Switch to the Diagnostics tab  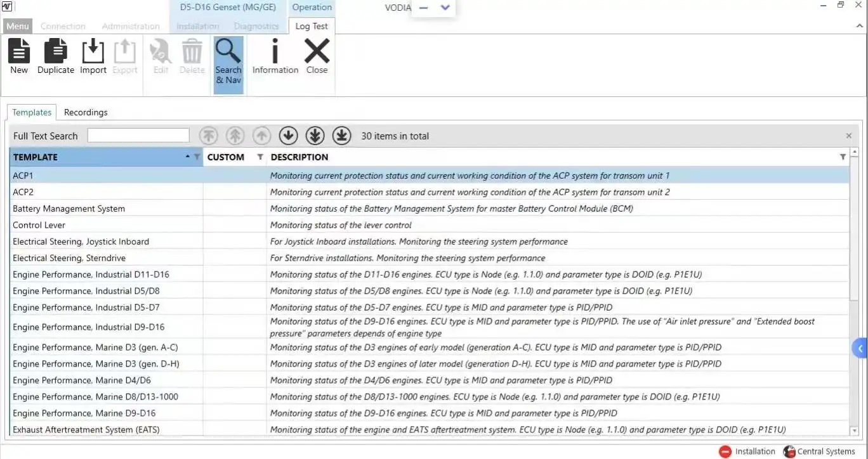pyautogui.click(x=256, y=26)
